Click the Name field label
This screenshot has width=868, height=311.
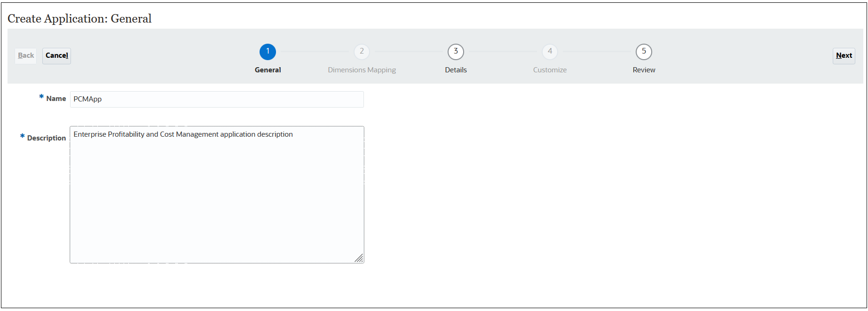point(56,99)
